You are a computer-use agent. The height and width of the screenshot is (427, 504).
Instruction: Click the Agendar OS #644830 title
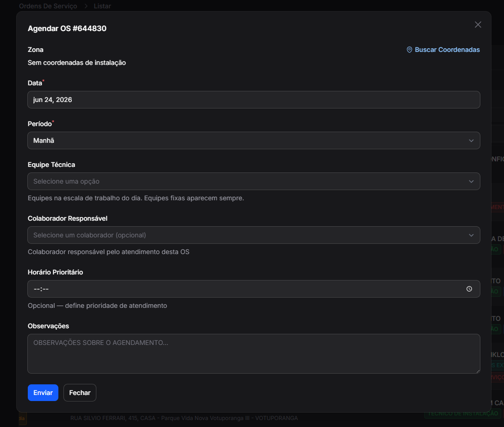tap(67, 28)
